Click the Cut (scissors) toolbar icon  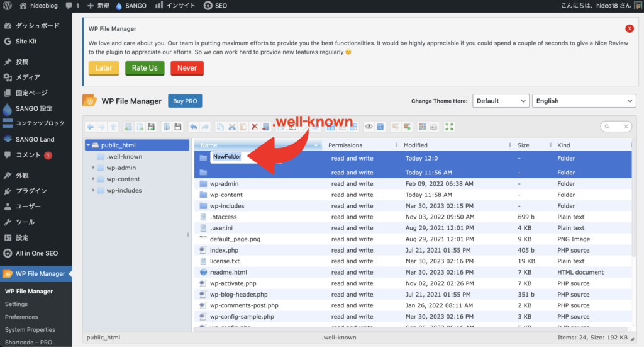pyautogui.click(x=232, y=127)
